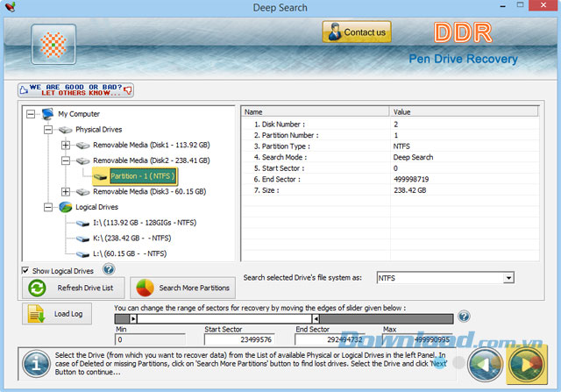Open help icon beside Show Logical Drives
561x392 pixels.
click(109, 269)
